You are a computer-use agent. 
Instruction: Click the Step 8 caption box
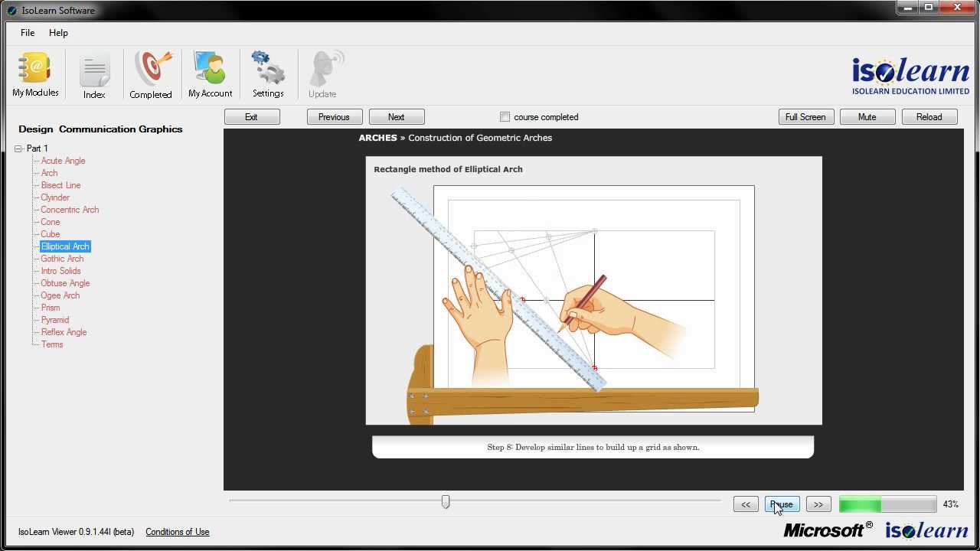click(593, 447)
